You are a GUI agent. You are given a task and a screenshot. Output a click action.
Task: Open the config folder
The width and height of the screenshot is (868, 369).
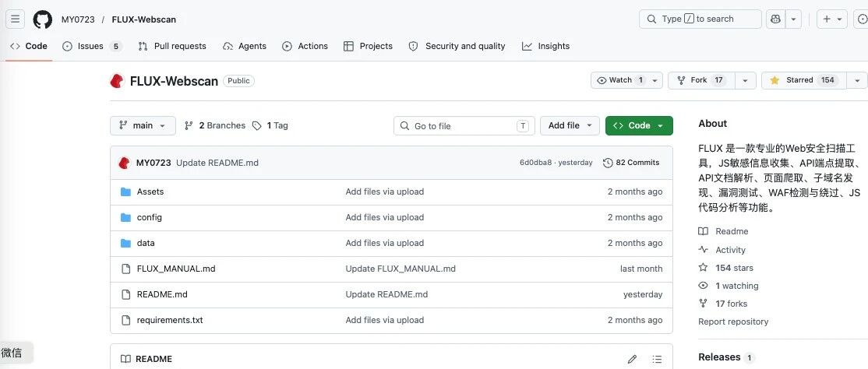pyautogui.click(x=150, y=217)
